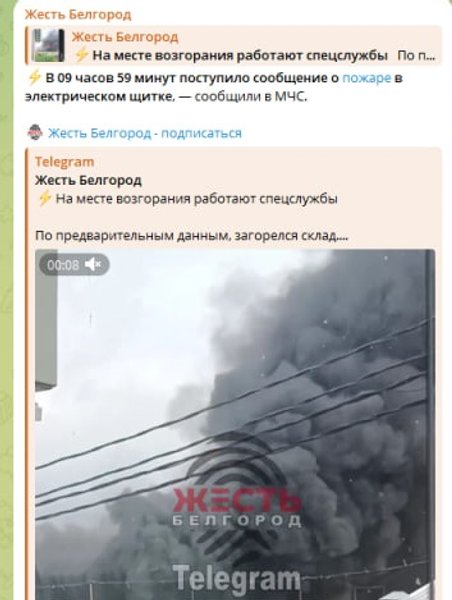Click the lightning emoji in link preview text
The height and width of the screenshot is (600, 452).
pos(44,199)
